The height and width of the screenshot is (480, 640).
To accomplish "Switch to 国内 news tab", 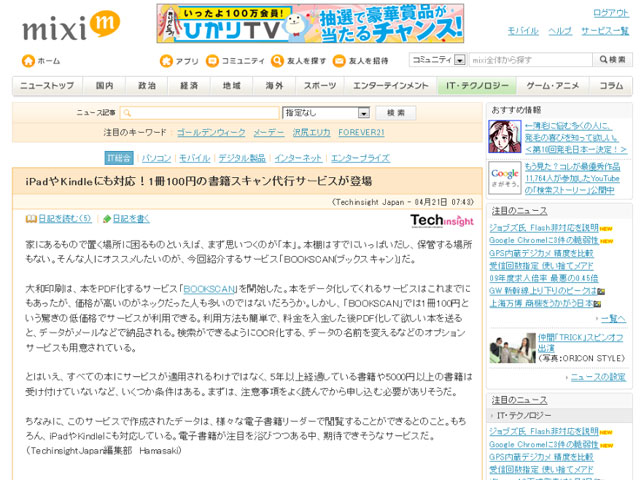I will click(x=104, y=86).
